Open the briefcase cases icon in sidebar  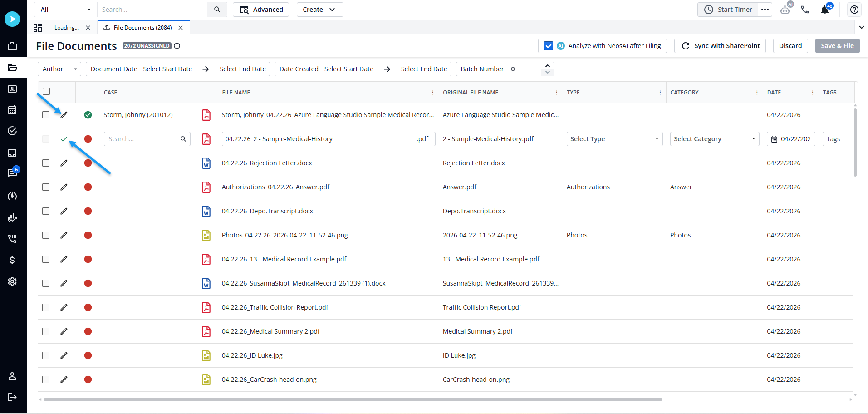click(12, 46)
